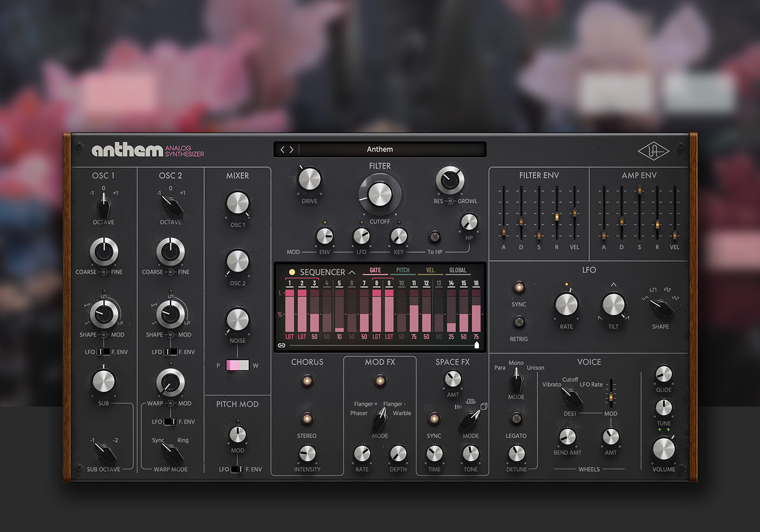
Task: Click the Space FX Mode selector
Action: (x=470, y=420)
